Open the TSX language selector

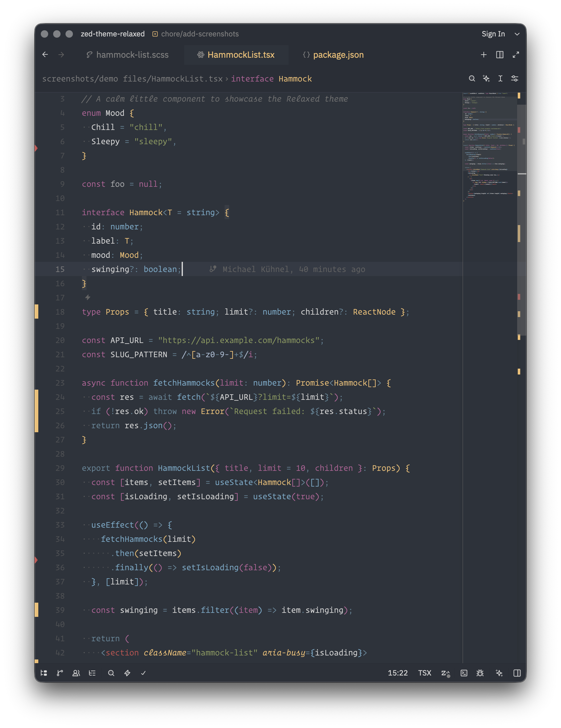pyautogui.click(x=424, y=673)
